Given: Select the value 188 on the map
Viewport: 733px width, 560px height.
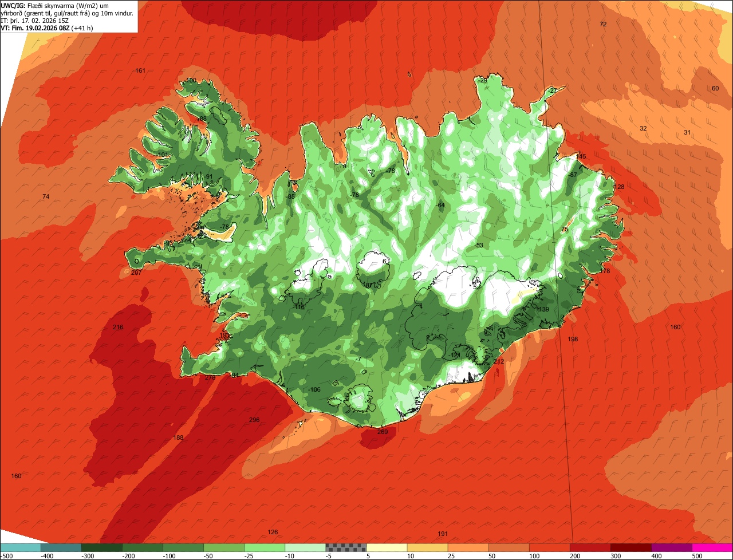Looking at the screenshot, I should [179, 437].
